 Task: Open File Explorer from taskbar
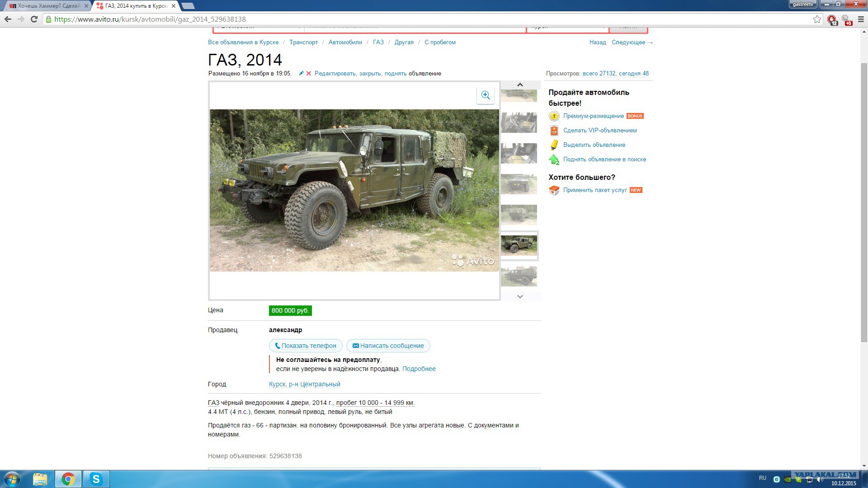(40, 479)
